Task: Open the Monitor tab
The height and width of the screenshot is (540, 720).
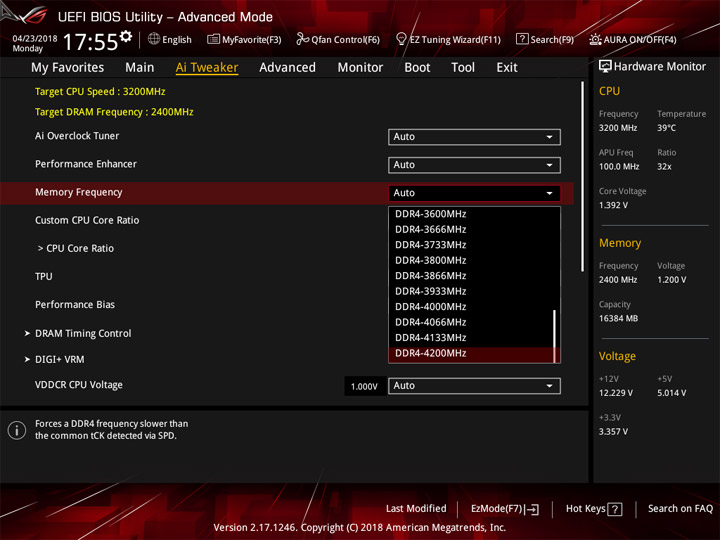Action: click(x=360, y=68)
